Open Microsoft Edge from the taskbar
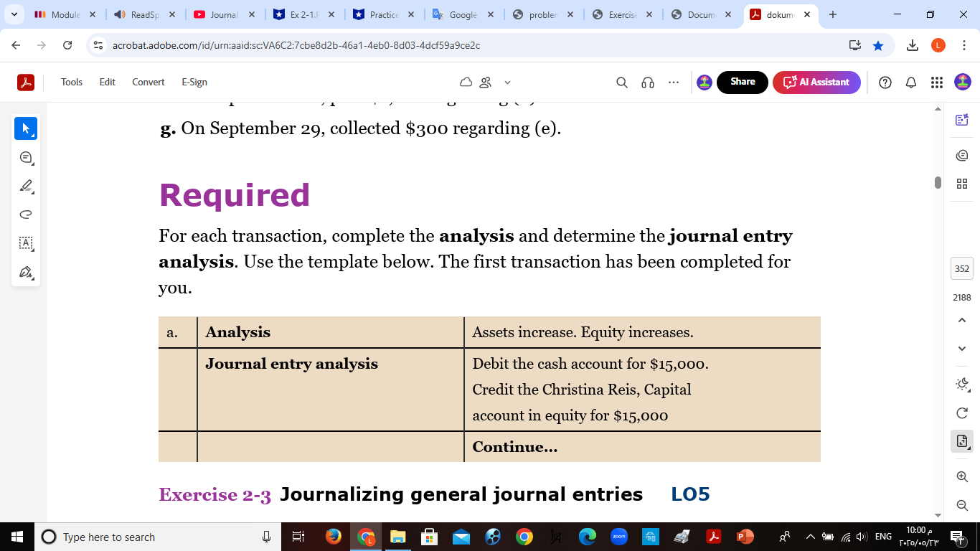The height and width of the screenshot is (551, 980). pos(587,537)
